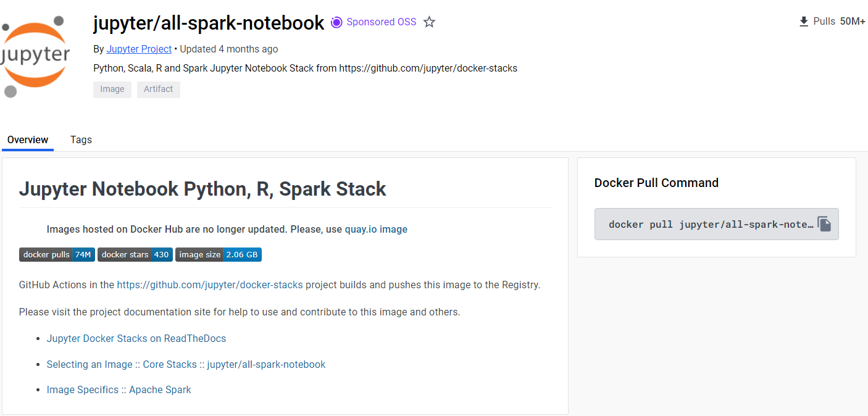Screen dimensions: 868x416
Task: Click the repository description mentioning Python, Scala, R
Action: point(305,68)
